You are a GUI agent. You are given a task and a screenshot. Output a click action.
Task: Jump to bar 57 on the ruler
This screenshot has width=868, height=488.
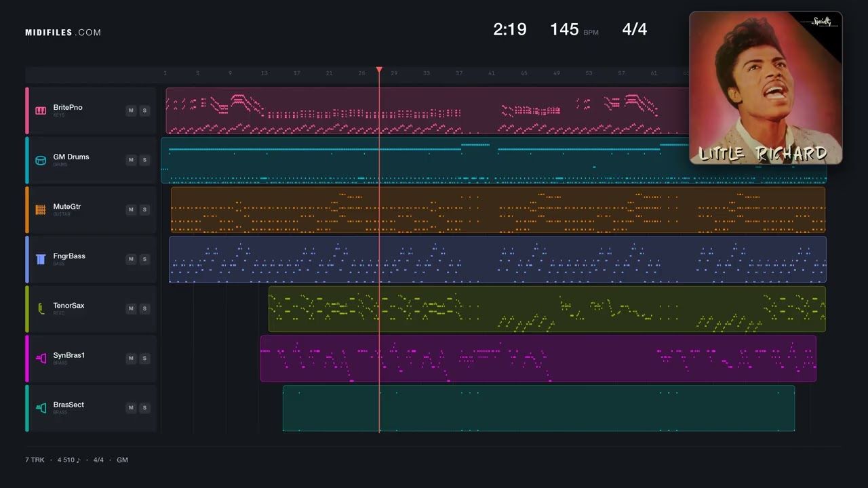621,73
